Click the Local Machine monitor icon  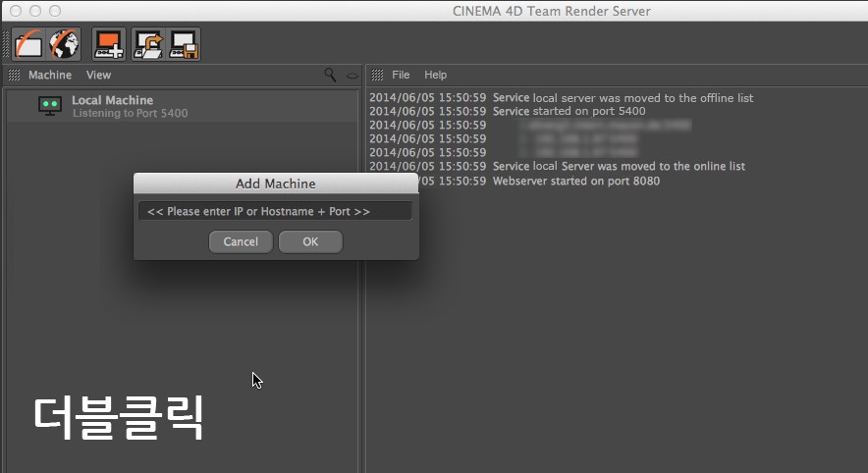tap(50, 106)
